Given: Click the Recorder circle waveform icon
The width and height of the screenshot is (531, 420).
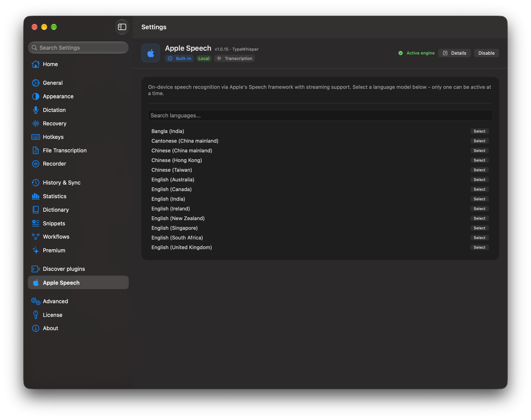Looking at the screenshot, I should point(36,164).
